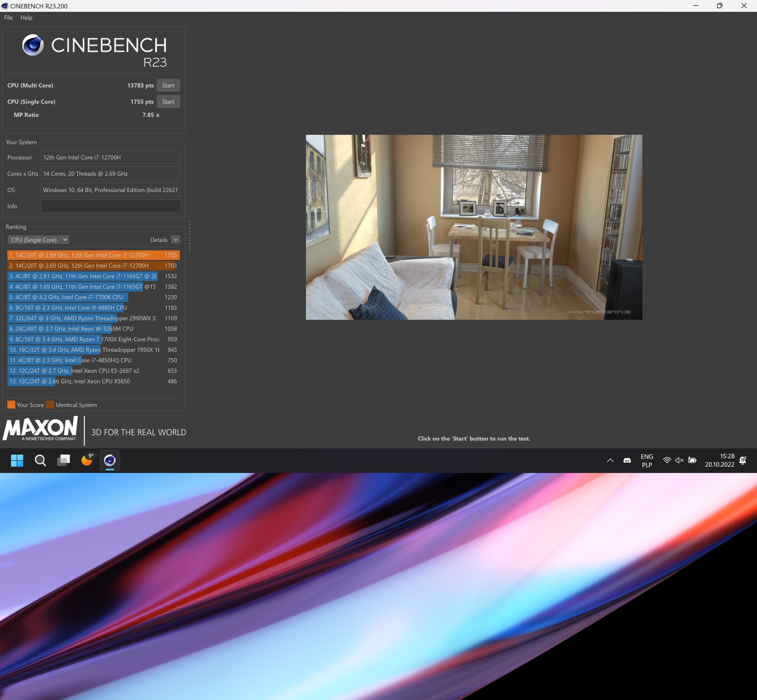Viewport: 757px width, 700px height.
Task: Select the Threadripper 2990WX row
Action: point(93,318)
